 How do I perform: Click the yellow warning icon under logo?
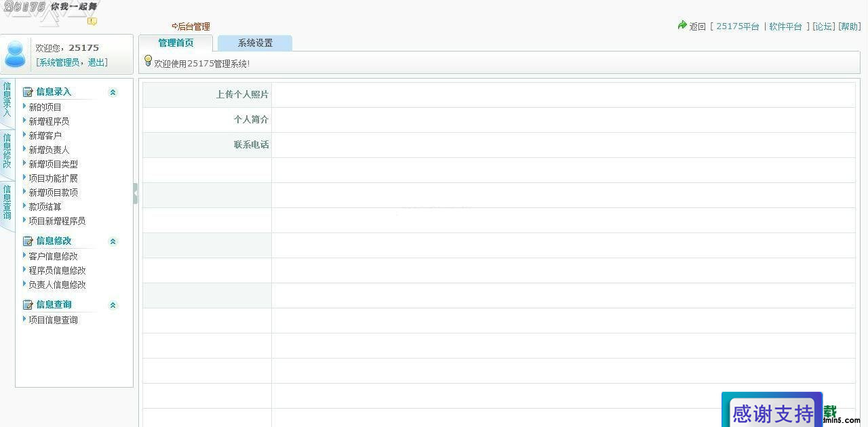[92, 22]
